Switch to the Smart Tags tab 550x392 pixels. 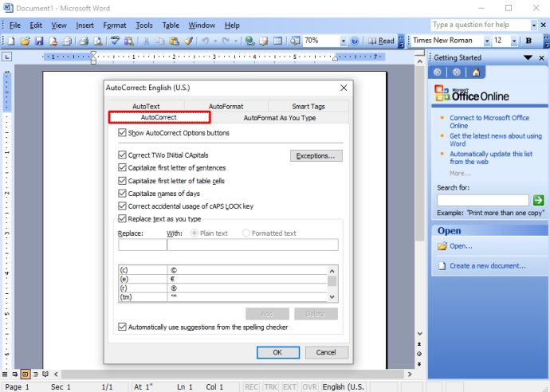tap(308, 106)
